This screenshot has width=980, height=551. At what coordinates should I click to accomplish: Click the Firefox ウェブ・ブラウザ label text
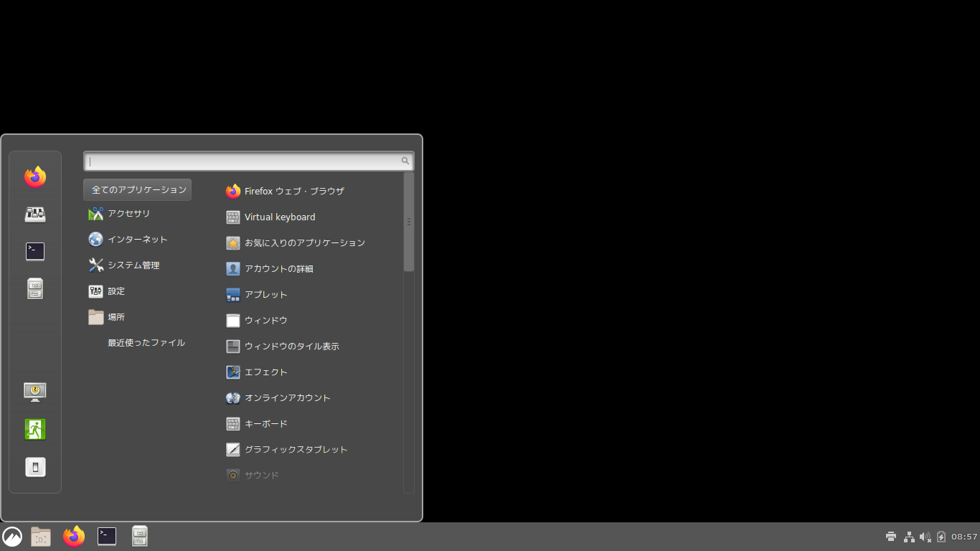pyautogui.click(x=294, y=192)
